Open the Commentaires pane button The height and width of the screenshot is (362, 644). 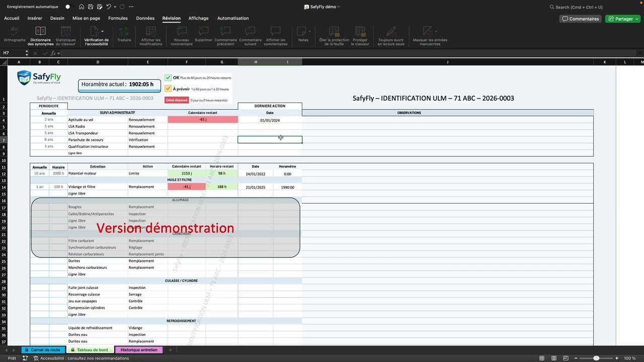[581, 19]
